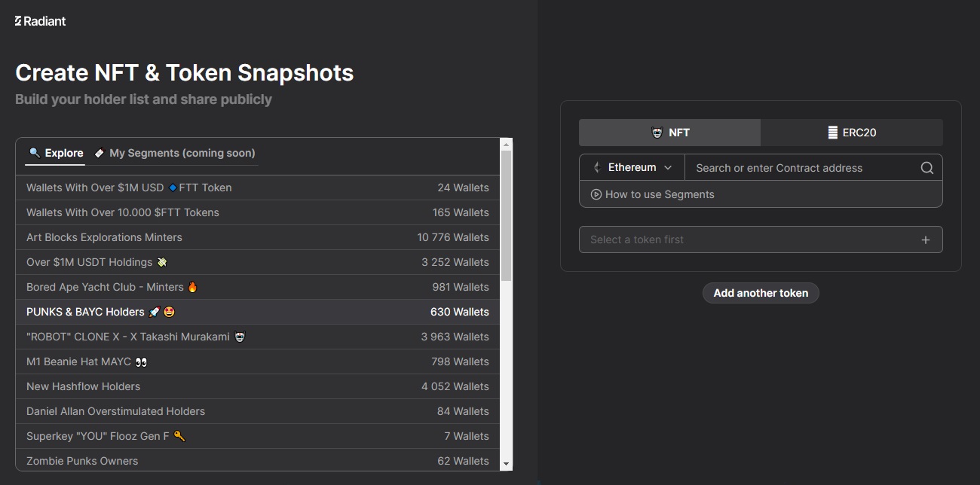Open Wallets With Over 10.000 $FTT Tokens

point(258,212)
